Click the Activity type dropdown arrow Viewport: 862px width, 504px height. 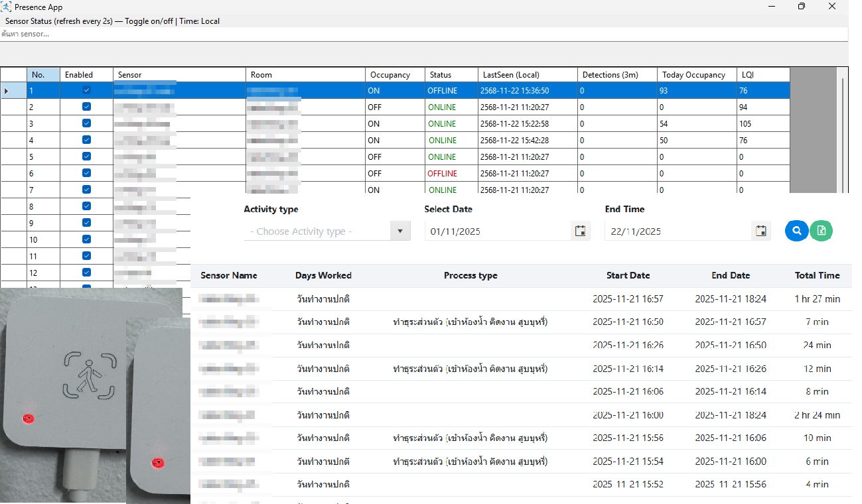coord(399,230)
